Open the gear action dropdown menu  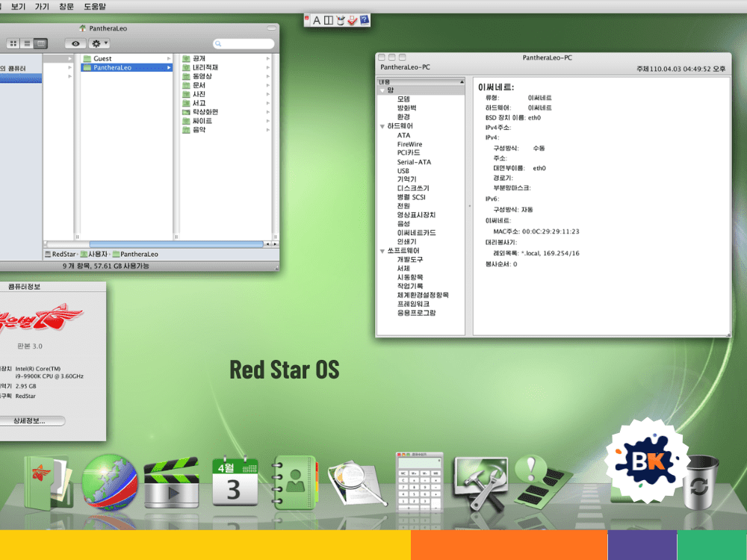[x=99, y=44]
